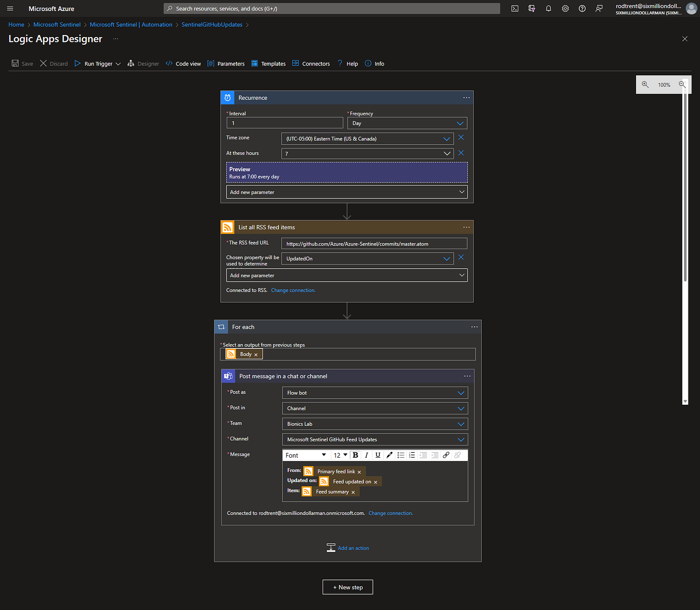Insert a numbered list in message
Viewport: 700px width, 610px height.
click(x=412, y=455)
